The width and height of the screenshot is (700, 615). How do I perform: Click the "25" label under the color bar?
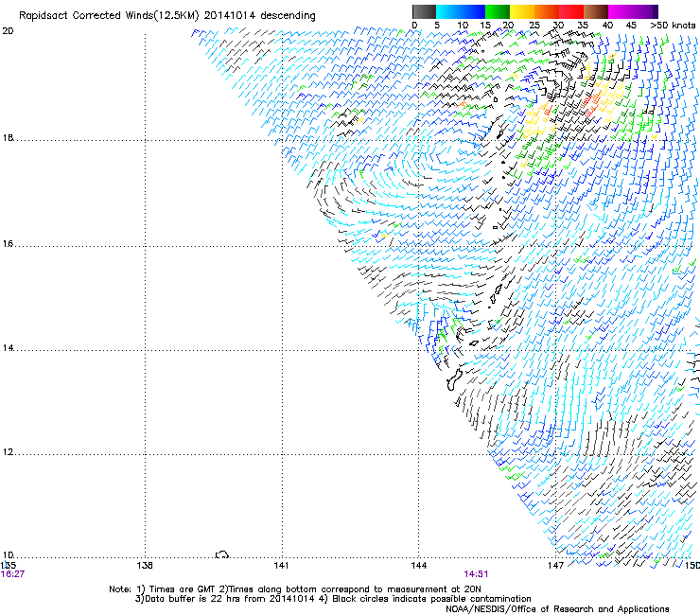[534, 25]
